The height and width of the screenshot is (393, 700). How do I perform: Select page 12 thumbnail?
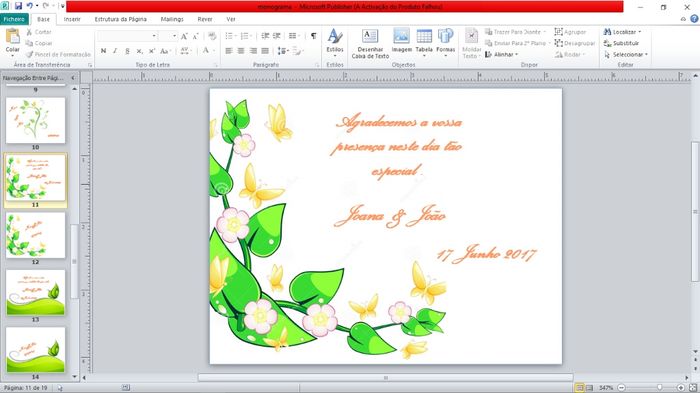(x=35, y=235)
